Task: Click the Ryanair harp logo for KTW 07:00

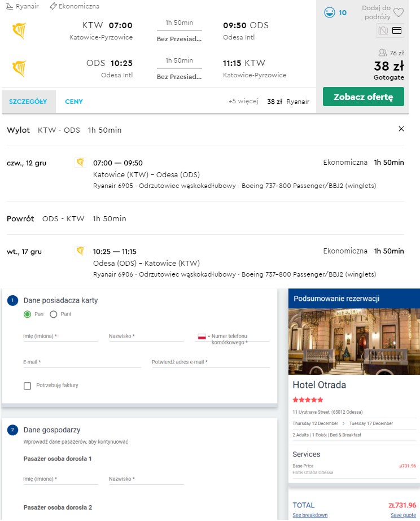Action: 19,31
